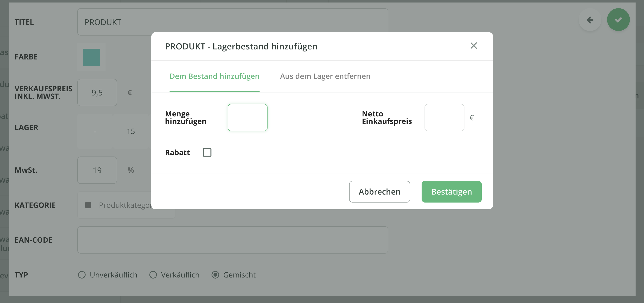644x303 pixels.
Task: Focus the Menge hinzufügen input field
Action: pyautogui.click(x=247, y=118)
